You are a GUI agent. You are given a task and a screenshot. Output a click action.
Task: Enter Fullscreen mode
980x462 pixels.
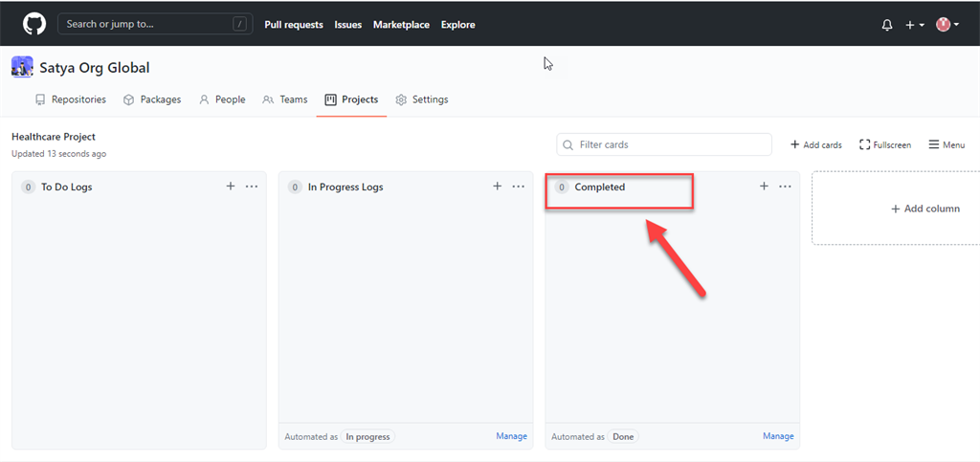tap(885, 144)
